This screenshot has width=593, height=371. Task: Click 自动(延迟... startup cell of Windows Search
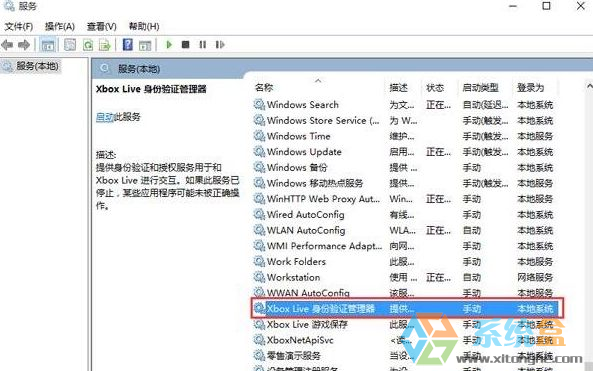click(x=485, y=105)
